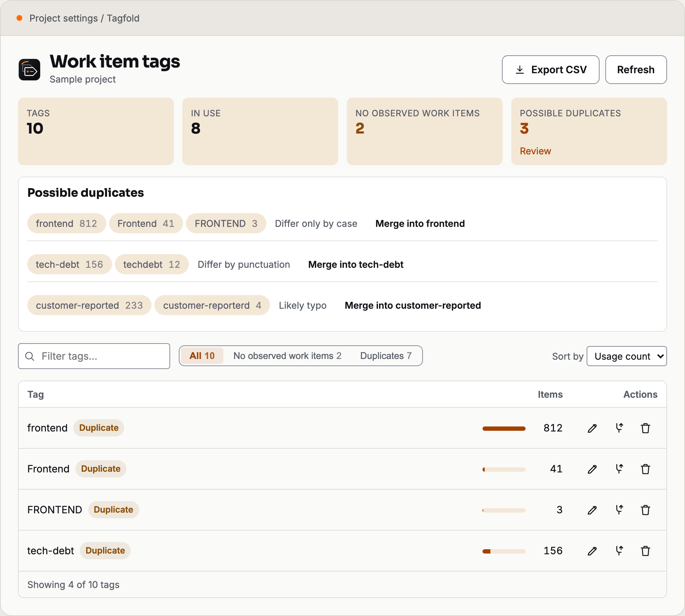Click the Items column header
The image size is (685, 616).
click(550, 394)
